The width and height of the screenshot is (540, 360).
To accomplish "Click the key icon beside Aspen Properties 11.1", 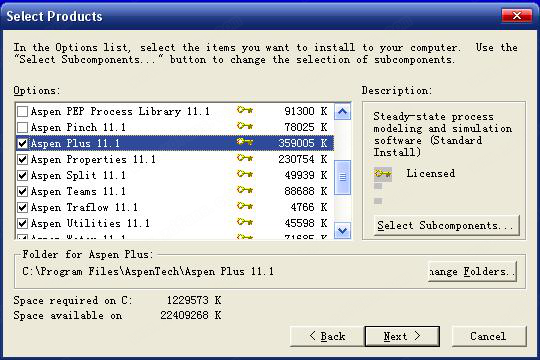I will [245, 158].
